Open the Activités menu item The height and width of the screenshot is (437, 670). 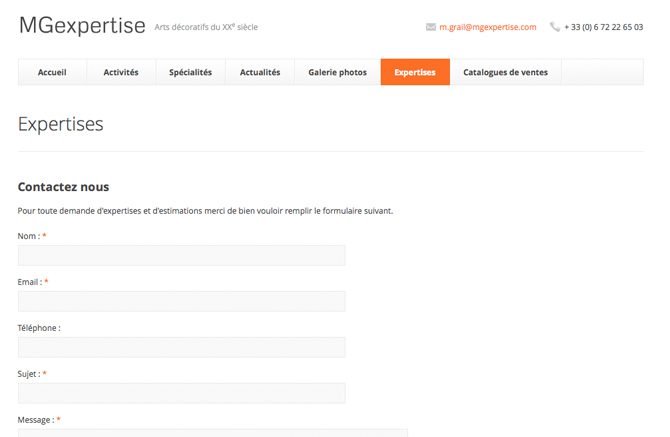coord(121,72)
